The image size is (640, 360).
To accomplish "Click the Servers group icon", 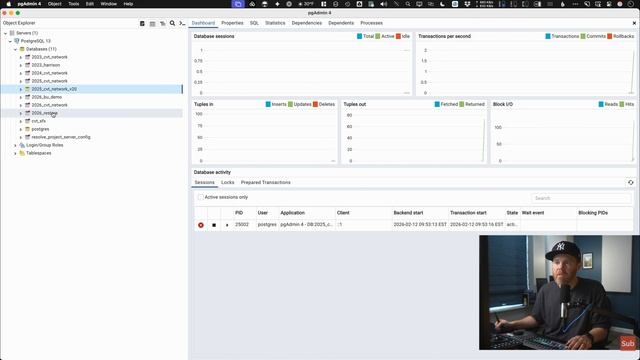I will pyautogui.click(x=12, y=33).
